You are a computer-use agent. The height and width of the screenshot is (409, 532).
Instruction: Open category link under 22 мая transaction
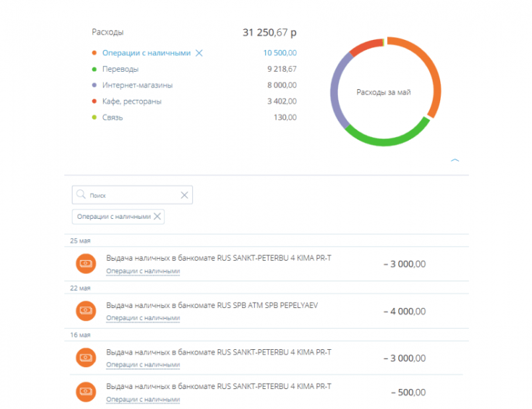point(143,318)
